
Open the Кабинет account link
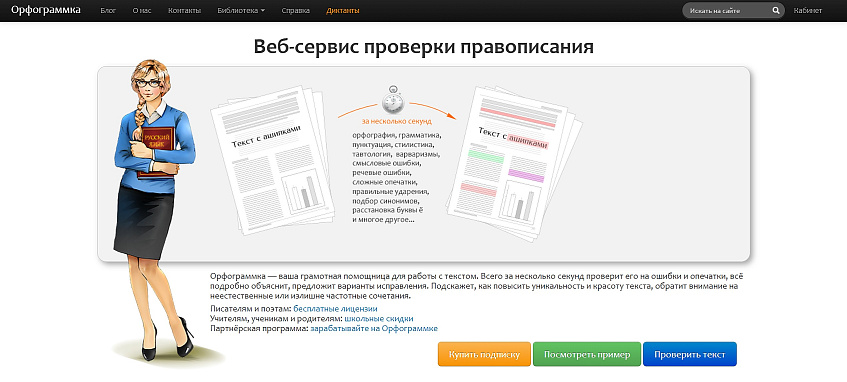(x=808, y=10)
